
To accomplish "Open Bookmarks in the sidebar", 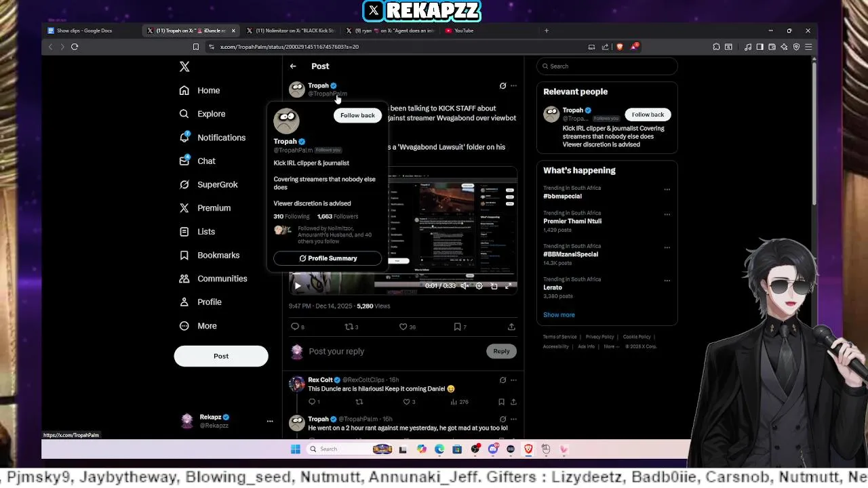I will coord(209,255).
